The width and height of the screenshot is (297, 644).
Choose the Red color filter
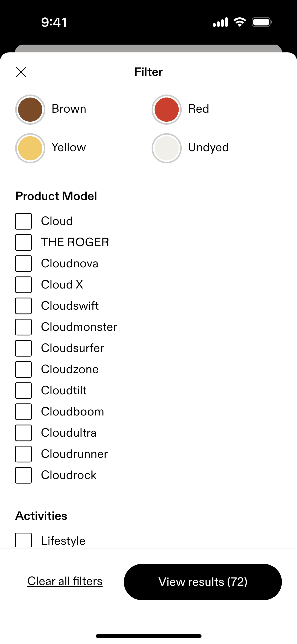point(167,110)
